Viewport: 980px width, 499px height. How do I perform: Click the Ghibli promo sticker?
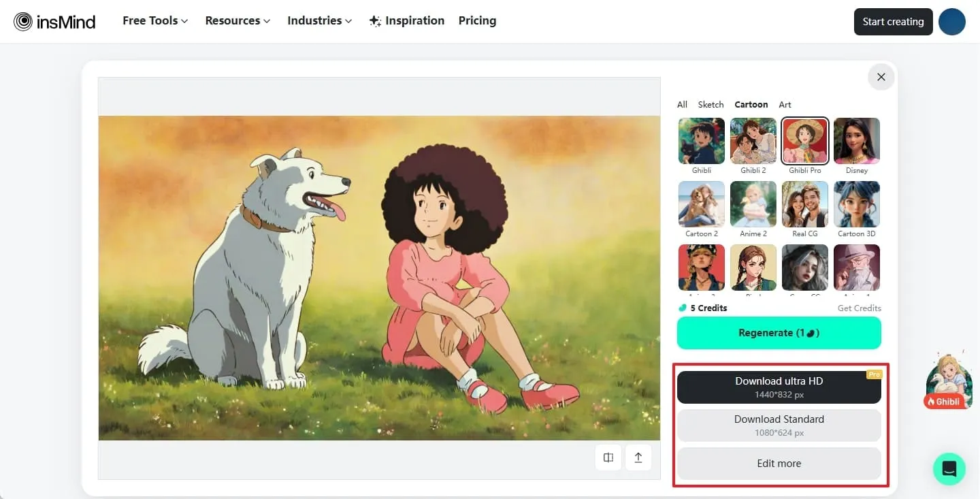pos(948,382)
